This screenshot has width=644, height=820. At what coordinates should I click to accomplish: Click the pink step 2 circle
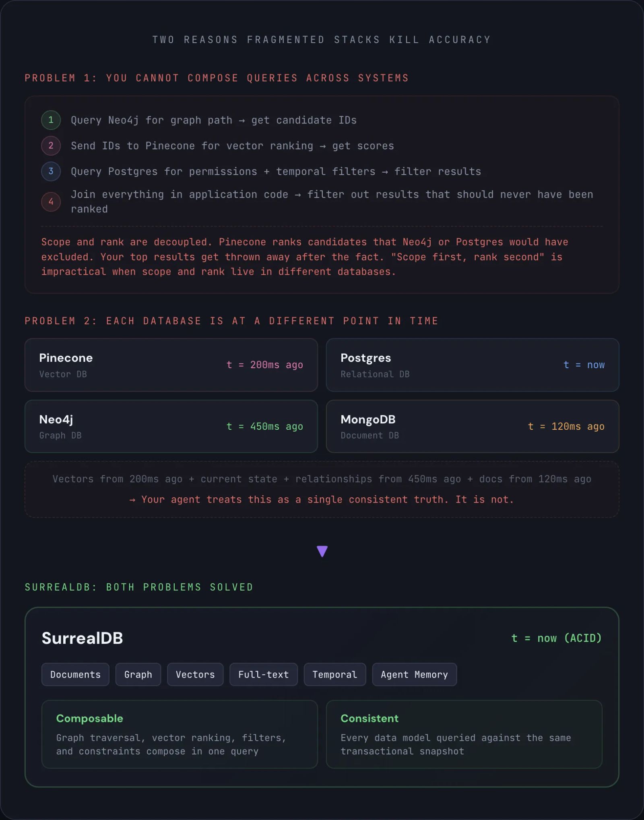[51, 146]
